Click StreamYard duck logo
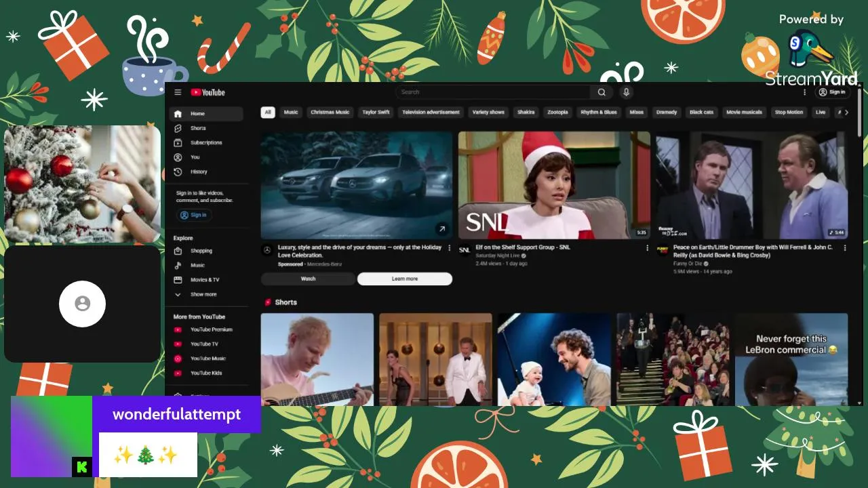The height and width of the screenshot is (488, 868). coord(811,49)
